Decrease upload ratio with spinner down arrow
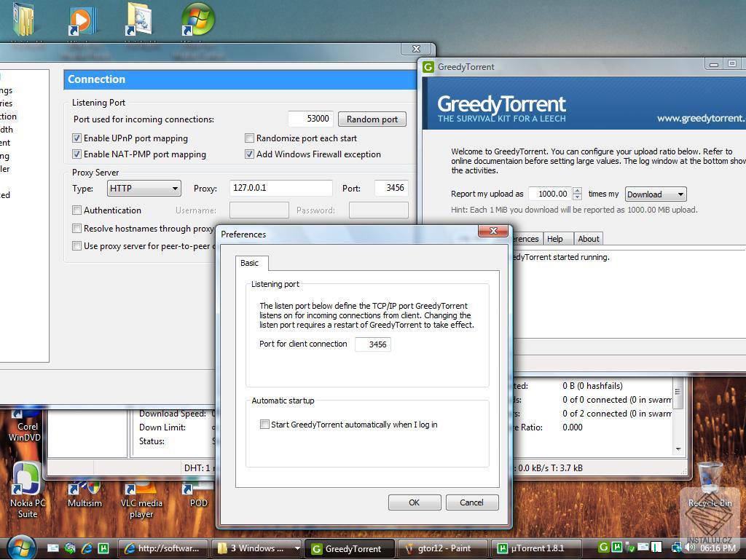 pos(578,197)
